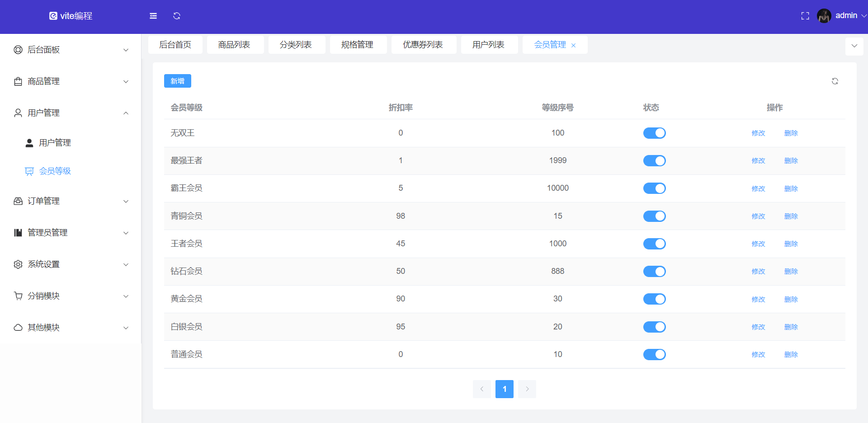Viewport: 868px width, 423px height.
Task: Go to the previous page arrow
Action: [x=482, y=389]
